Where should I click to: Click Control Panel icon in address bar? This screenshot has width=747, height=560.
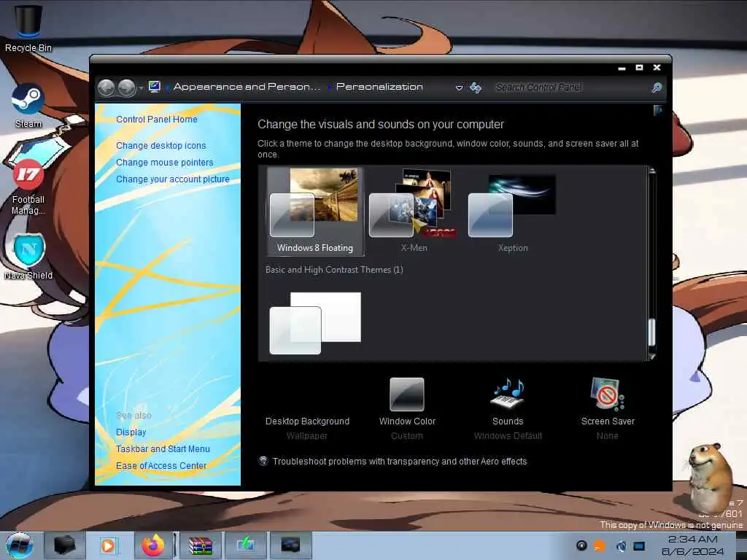pos(155,87)
